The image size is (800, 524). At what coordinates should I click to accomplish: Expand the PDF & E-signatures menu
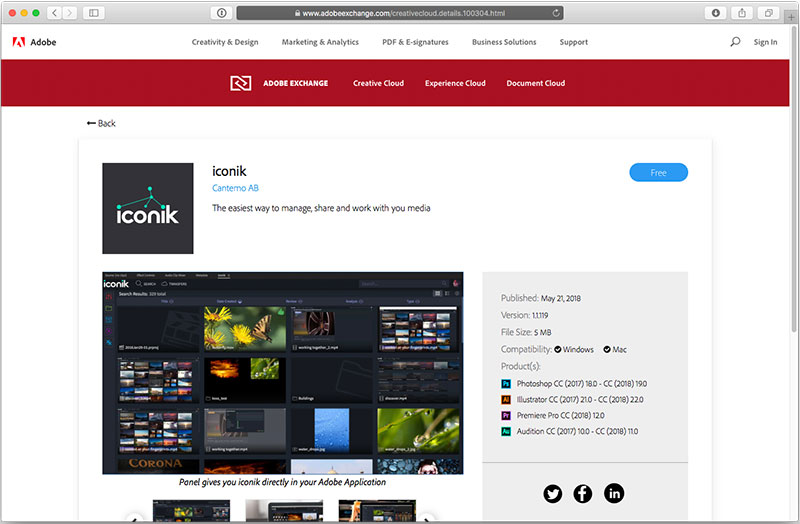[x=415, y=42]
